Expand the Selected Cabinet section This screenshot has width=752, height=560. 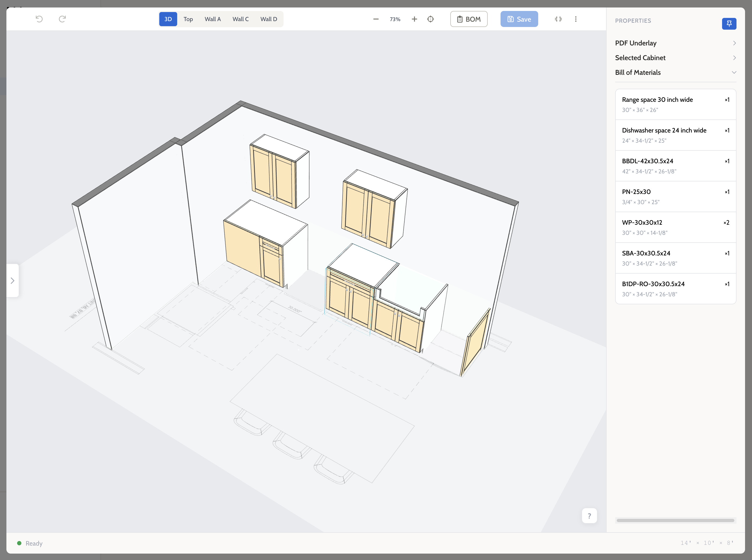point(675,58)
